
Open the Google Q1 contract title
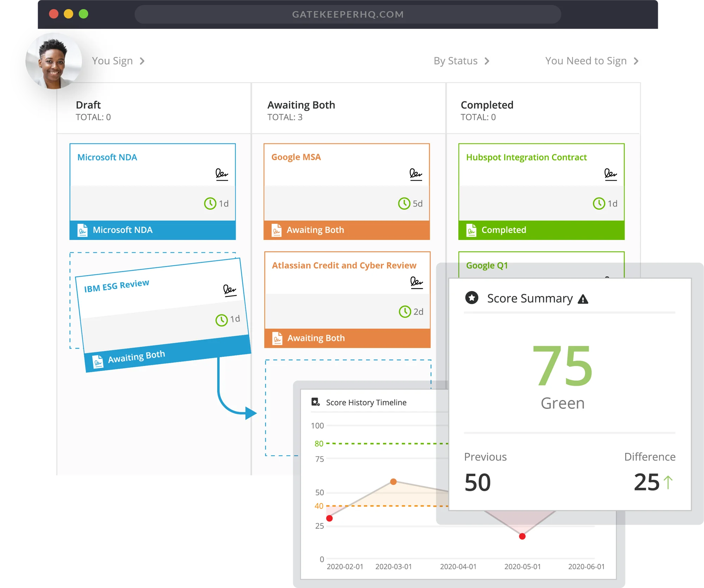487,265
